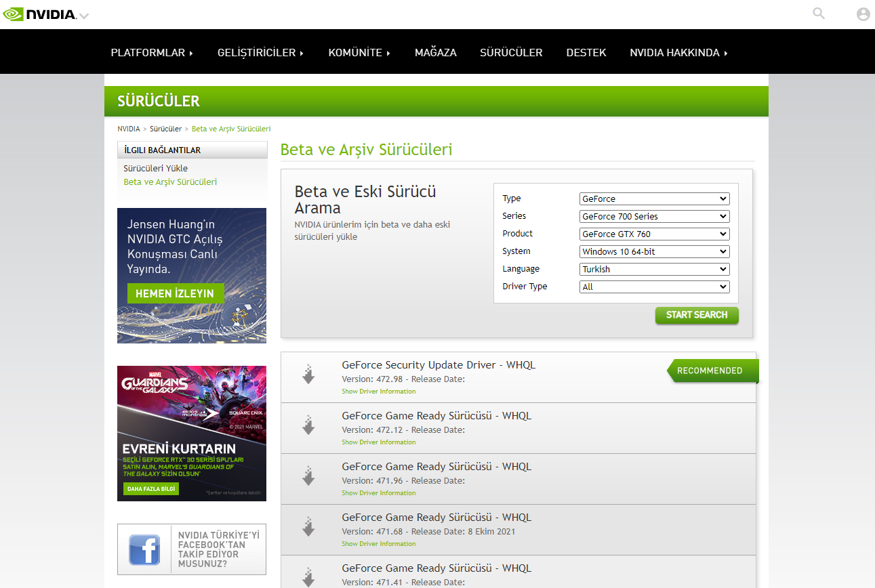Screen dimensions: 875x588
Task: Open the Driver Type dropdown showing All
Action: [655, 287]
